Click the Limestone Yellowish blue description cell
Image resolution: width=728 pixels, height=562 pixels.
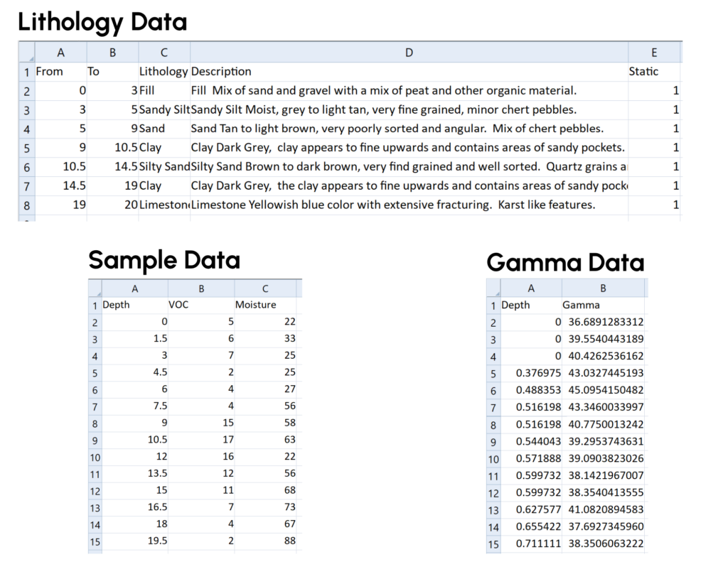pyautogui.click(x=409, y=205)
